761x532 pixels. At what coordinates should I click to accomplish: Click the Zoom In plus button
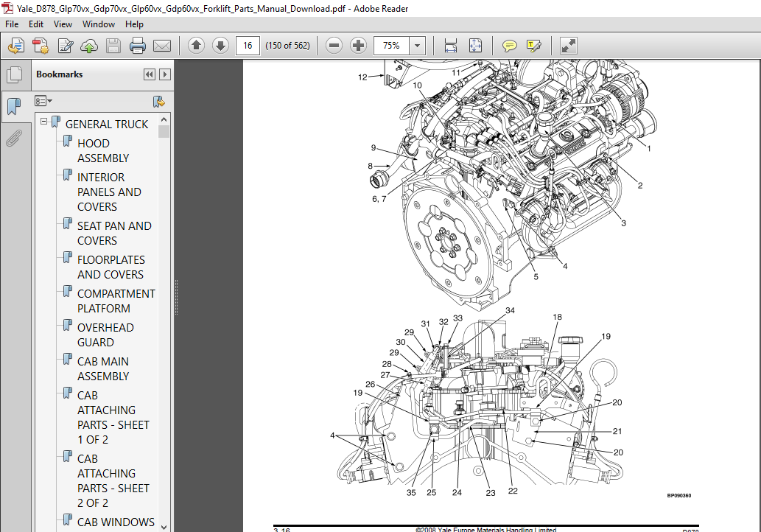(x=358, y=46)
